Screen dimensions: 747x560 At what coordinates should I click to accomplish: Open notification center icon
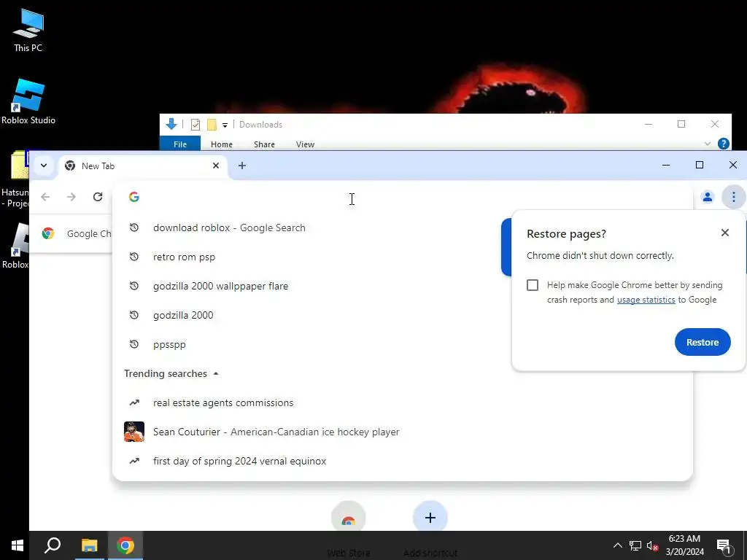724,546
